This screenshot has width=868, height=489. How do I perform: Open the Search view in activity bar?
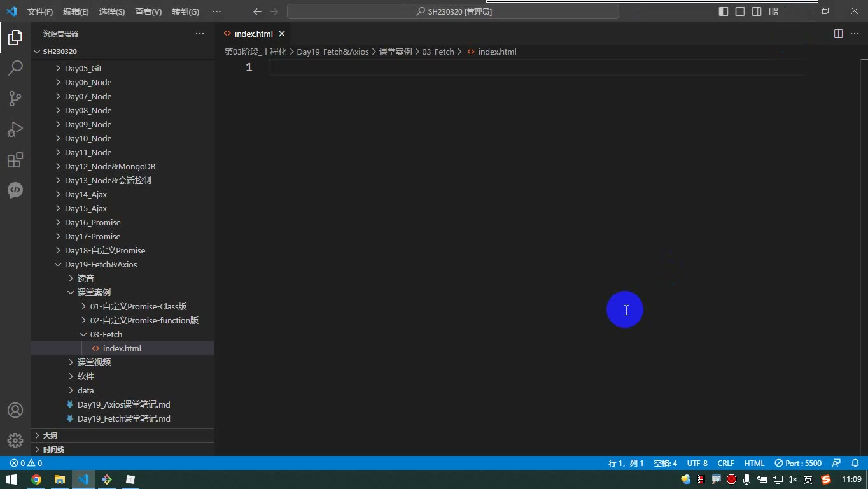(x=15, y=68)
